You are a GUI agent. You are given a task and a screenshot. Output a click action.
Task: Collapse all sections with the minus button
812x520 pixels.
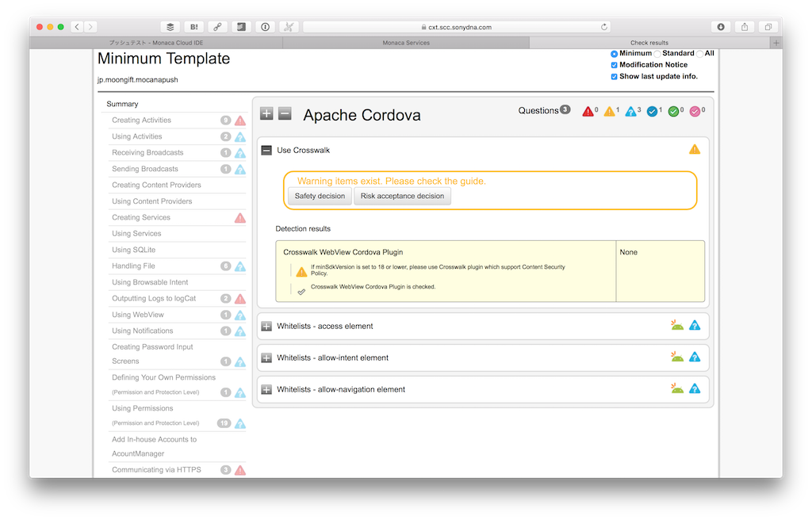(285, 113)
